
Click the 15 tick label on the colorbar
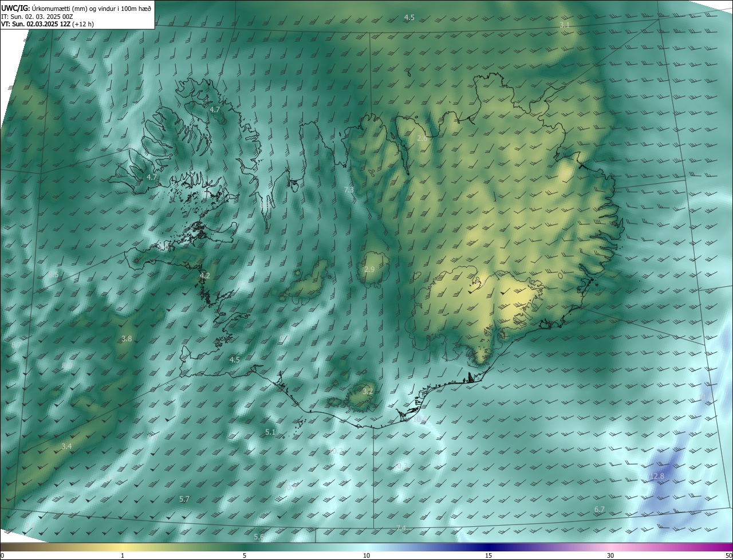[488, 555]
